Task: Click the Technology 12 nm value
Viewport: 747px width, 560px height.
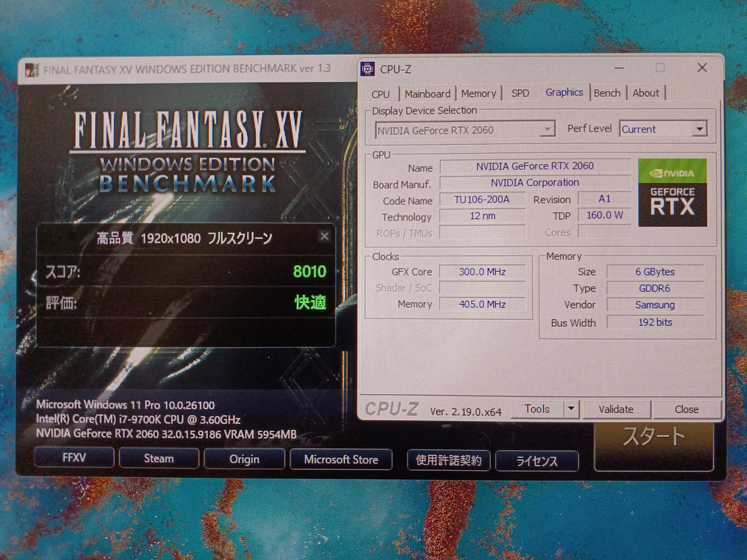Action: pyautogui.click(x=482, y=217)
